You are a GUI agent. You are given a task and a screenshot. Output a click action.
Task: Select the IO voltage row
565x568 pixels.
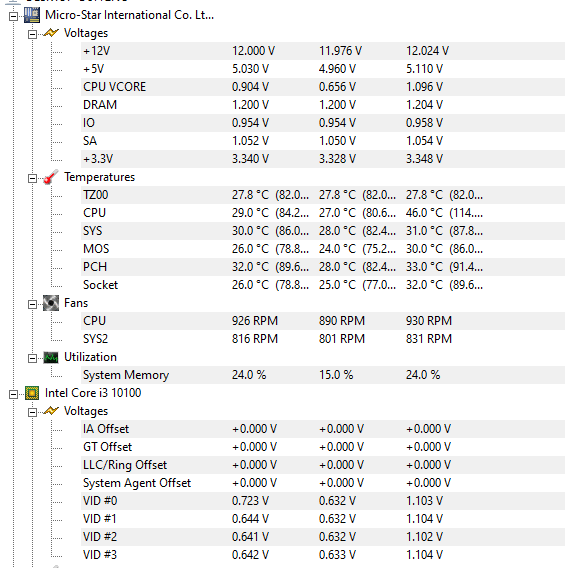point(323,123)
